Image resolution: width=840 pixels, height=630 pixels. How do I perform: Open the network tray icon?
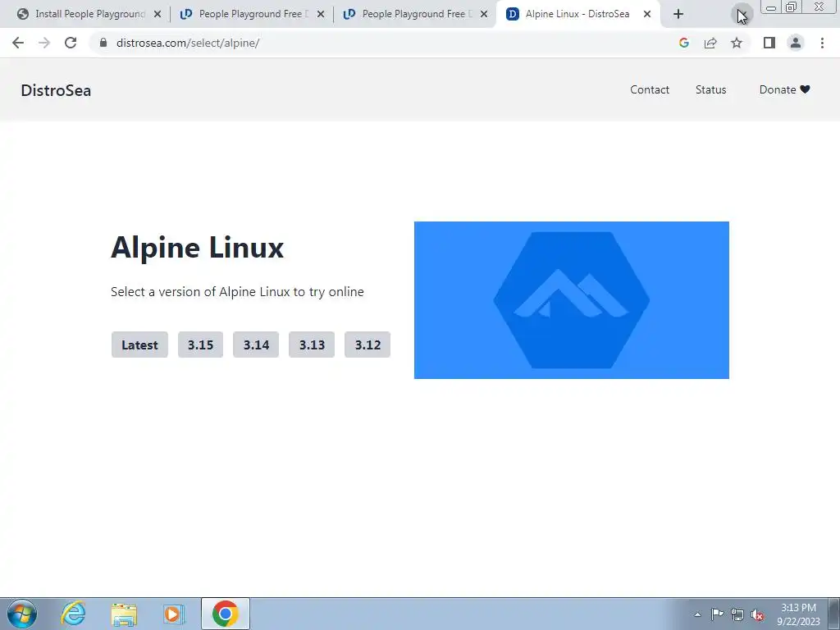tap(737, 614)
